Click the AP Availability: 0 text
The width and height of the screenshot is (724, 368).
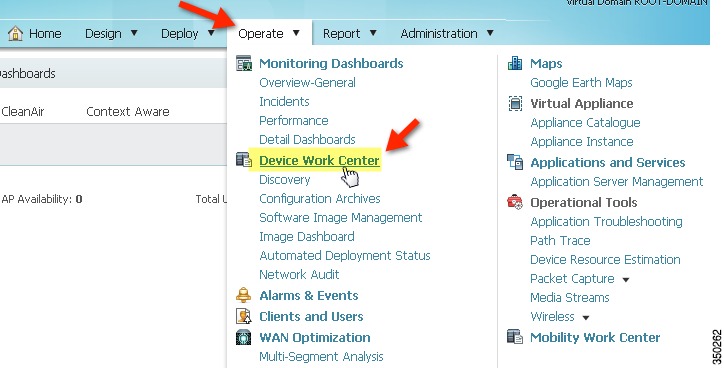pos(42,199)
